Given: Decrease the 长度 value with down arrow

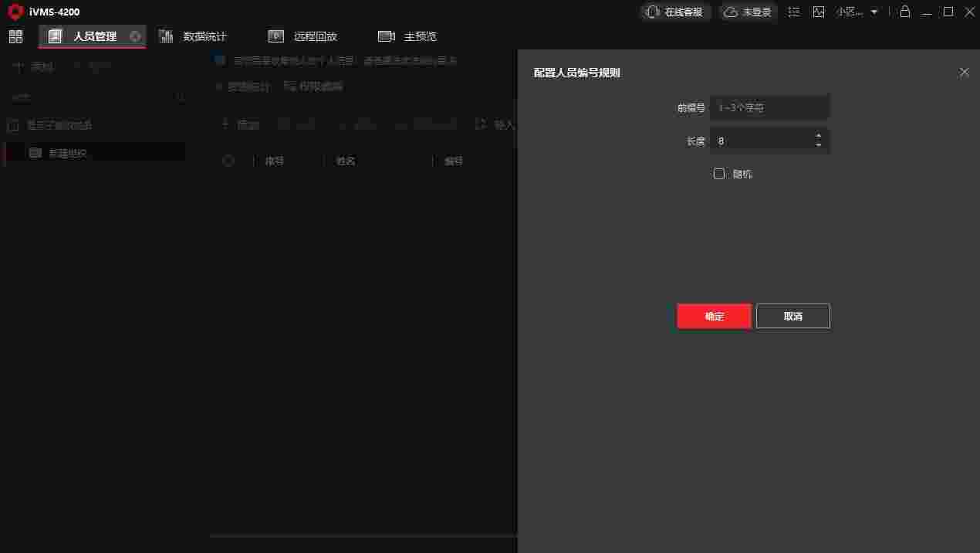Looking at the screenshot, I should [819, 145].
